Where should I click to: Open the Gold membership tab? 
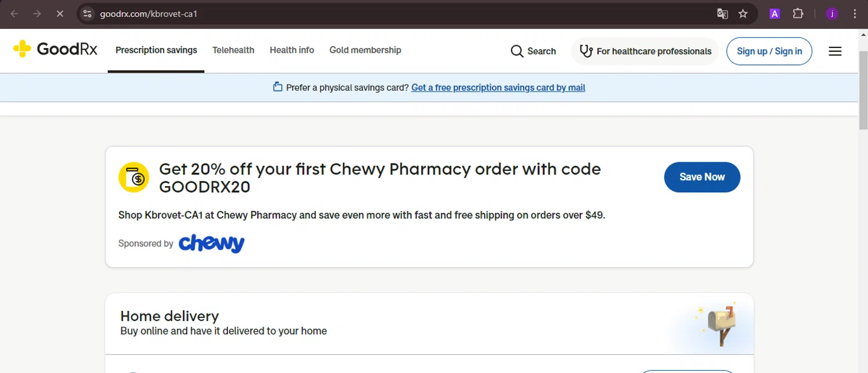pyautogui.click(x=365, y=50)
